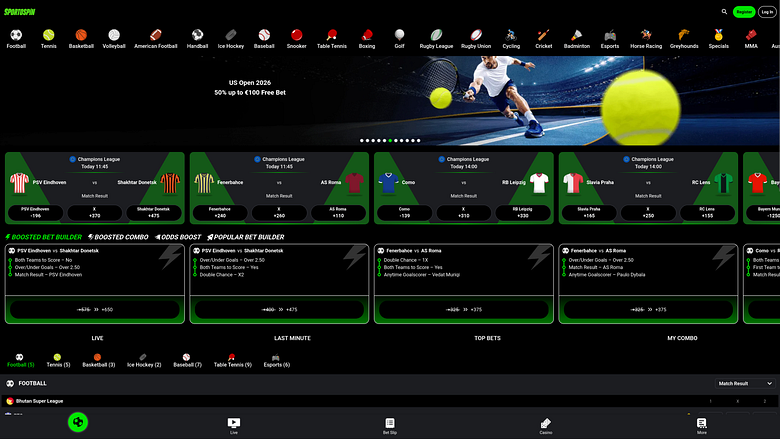This screenshot has height=439, width=780.
Task: Open the My Combo tab
Action: point(682,338)
